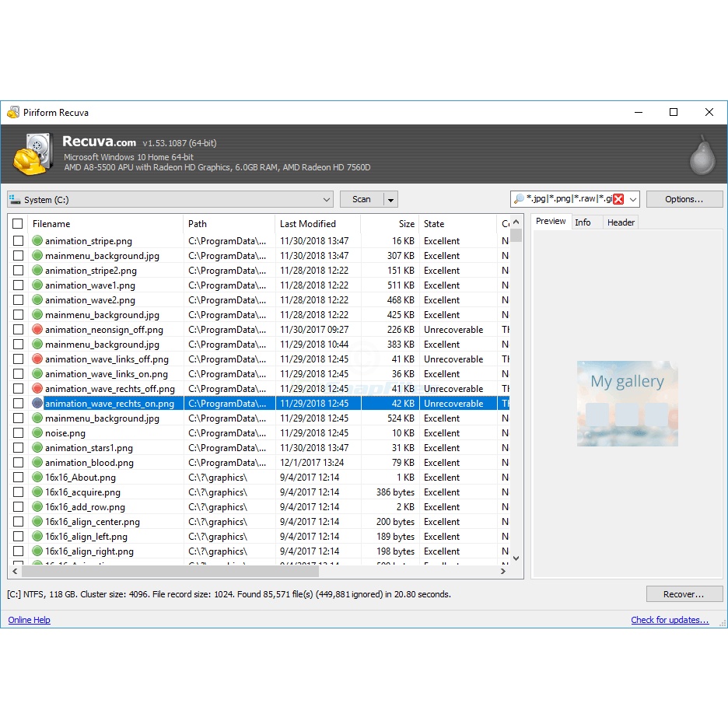
Task: Click the Piriform pear logo icon
Action: pyautogui.click(x=702, y=154)
